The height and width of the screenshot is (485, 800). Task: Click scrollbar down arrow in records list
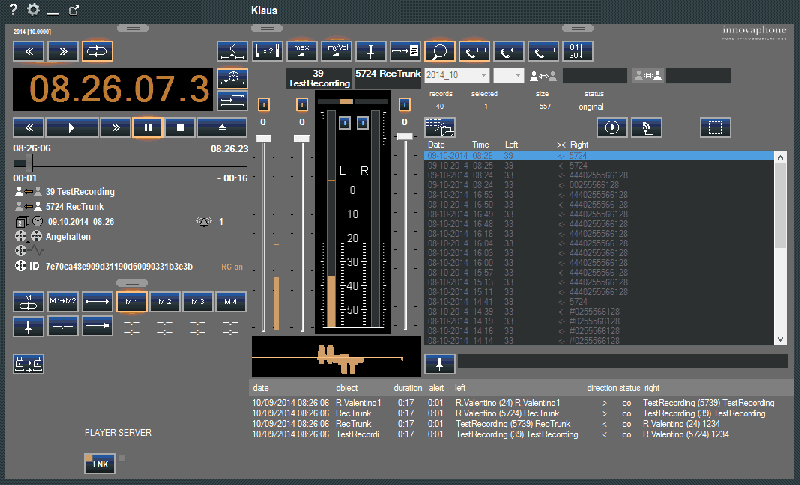[x=780, y=339]
